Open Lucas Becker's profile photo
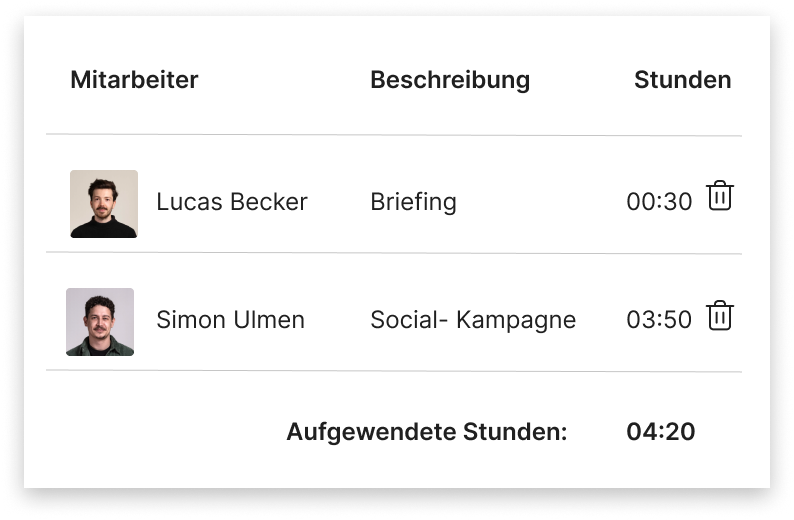 click(104, 204)
